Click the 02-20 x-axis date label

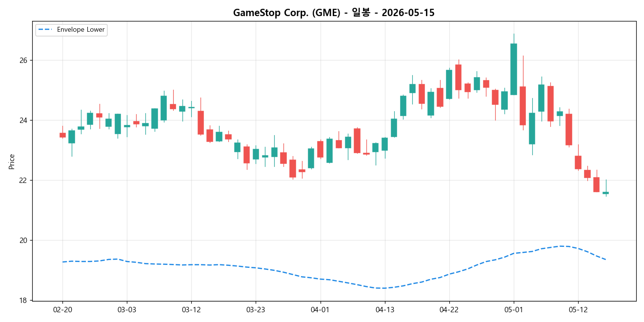(x=62, y=309)
